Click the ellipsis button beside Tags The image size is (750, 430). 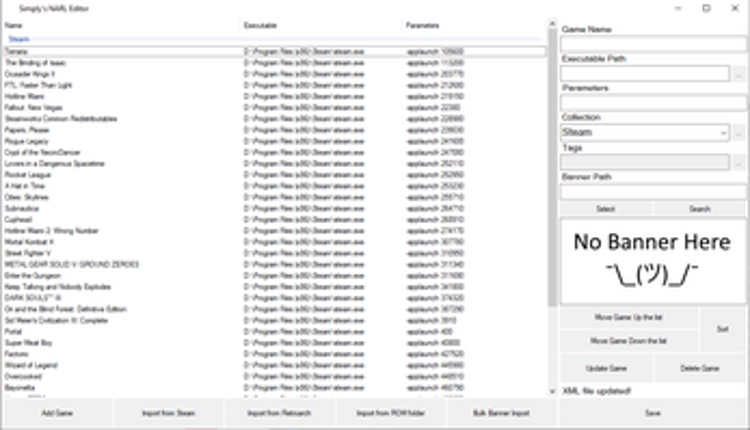click(x=739, y=163)
